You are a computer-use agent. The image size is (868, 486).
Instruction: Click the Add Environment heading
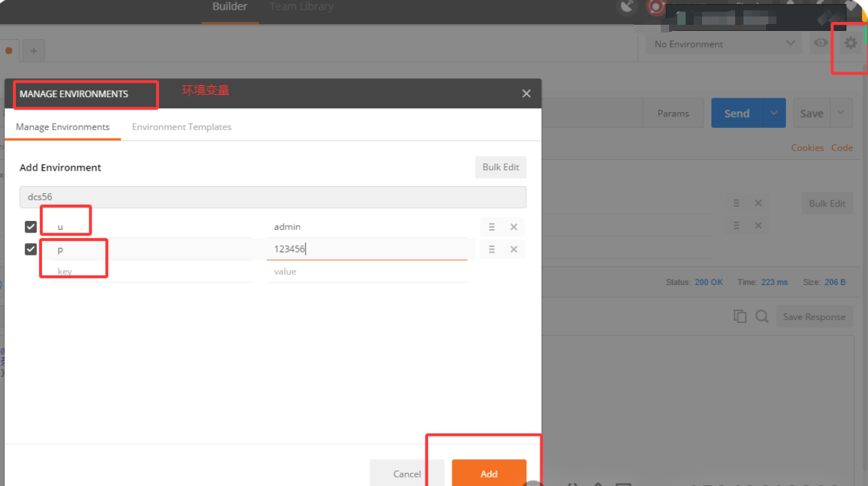pyautogui.click(x=61, y=167)
